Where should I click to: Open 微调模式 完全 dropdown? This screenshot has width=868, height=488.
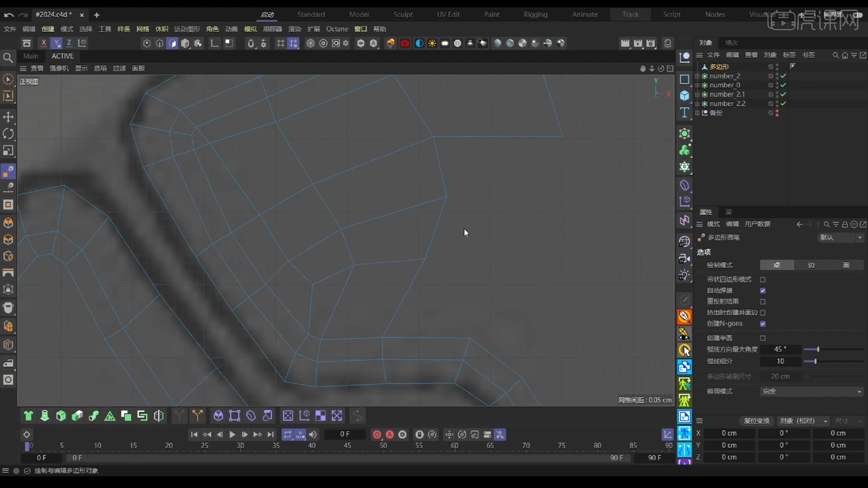(812, 391)
